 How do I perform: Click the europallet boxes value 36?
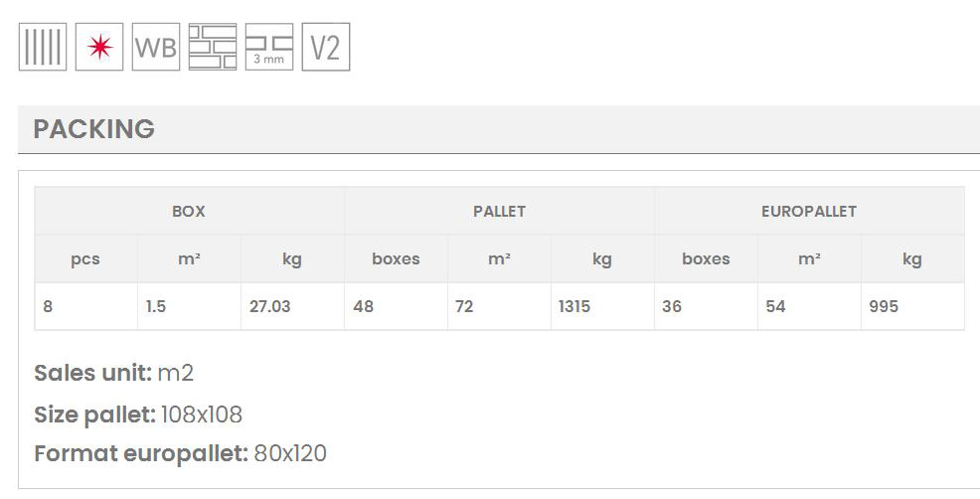(x=673, y=306)
